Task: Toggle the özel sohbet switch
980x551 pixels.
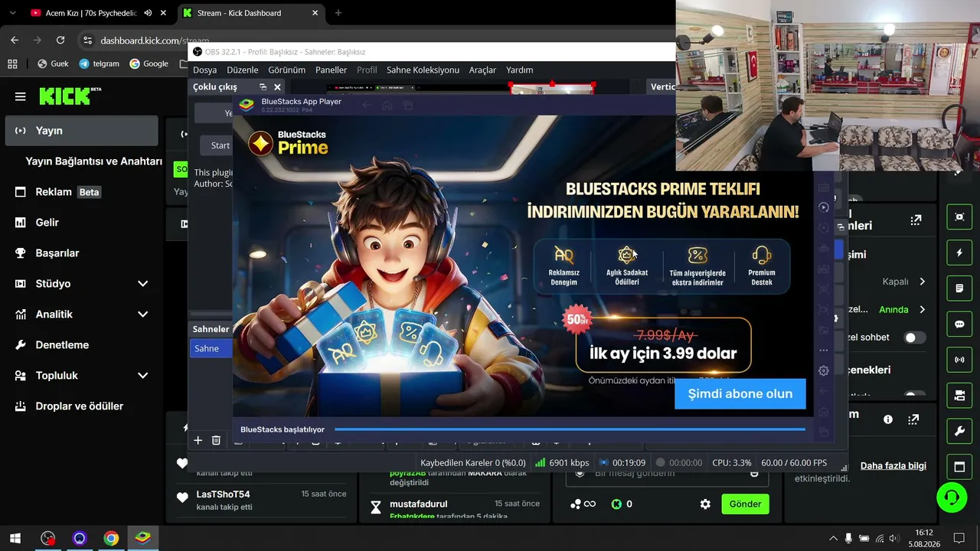Action: (914, 337)
